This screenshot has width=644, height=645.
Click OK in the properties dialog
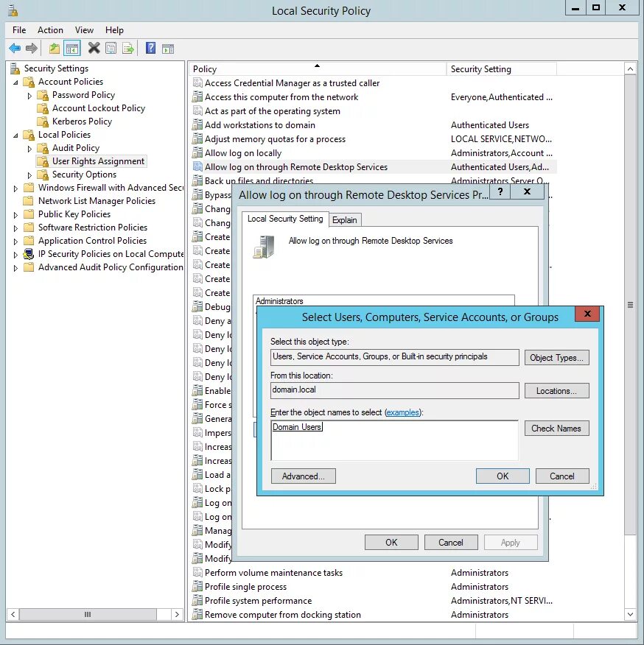point(391,542)
